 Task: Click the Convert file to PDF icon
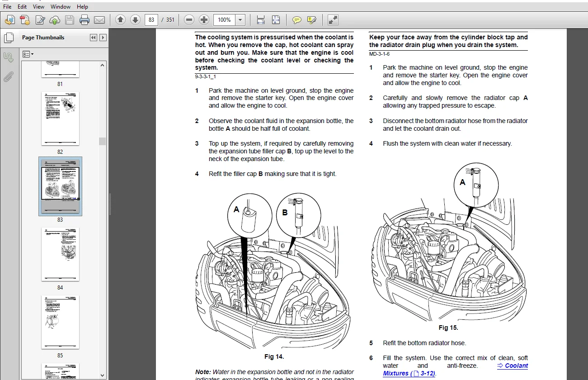9,20
